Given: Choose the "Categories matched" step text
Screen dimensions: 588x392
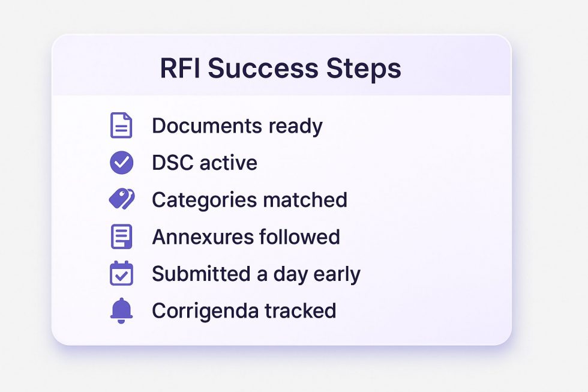Looking at the screenshot, I should (249, 199).
